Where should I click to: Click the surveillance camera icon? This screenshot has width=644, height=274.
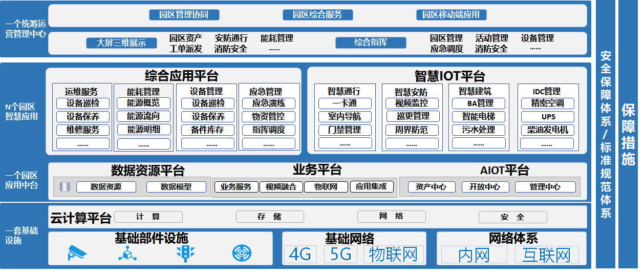[x=78, y=253]
